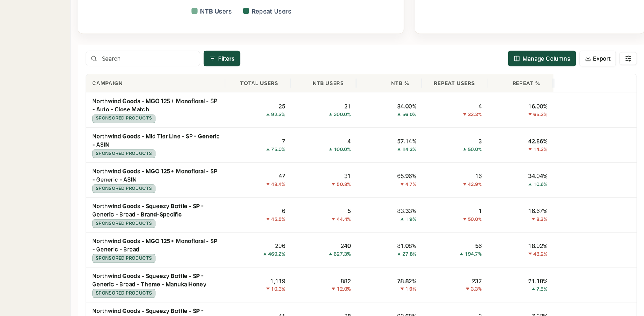Sort by NTB % column header
Screen dimensions: 644x316
pos(400,83)
